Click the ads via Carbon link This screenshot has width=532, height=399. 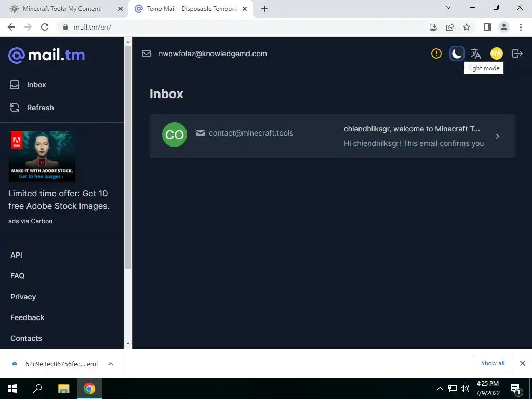tap(30, 221)
